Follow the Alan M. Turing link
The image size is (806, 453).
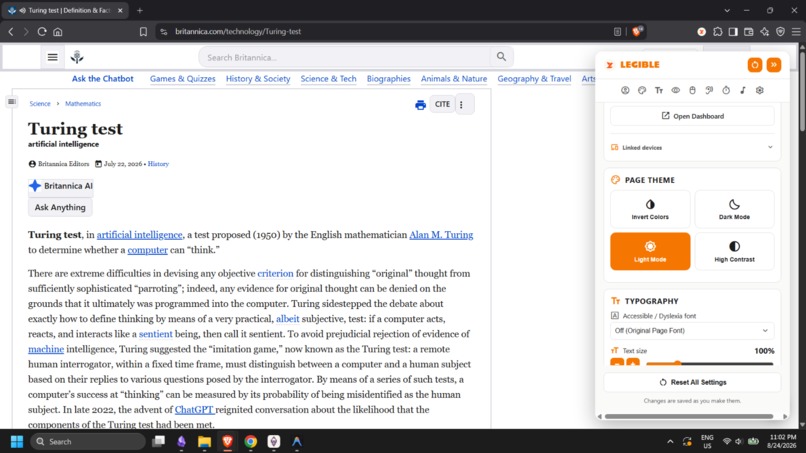point(441,234)
